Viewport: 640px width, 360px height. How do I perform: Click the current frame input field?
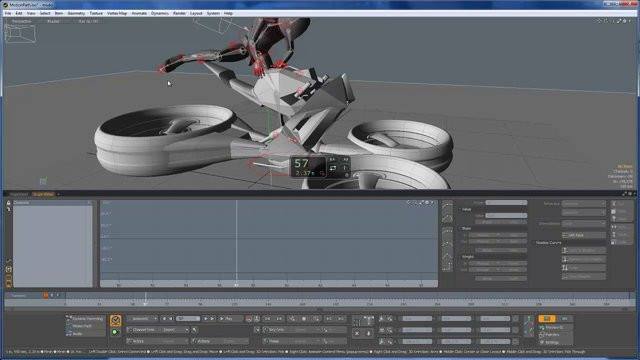[188, 318]
